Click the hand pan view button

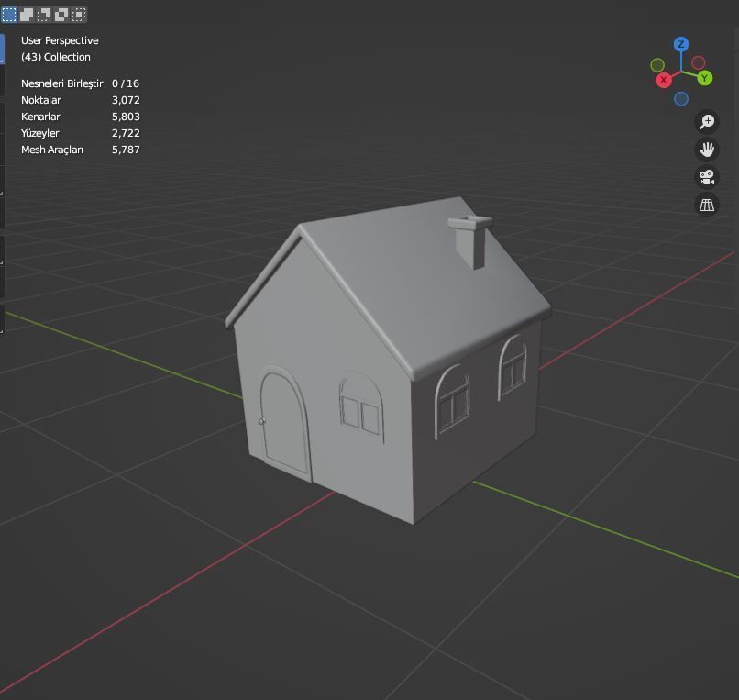click(x=707, y=150)
